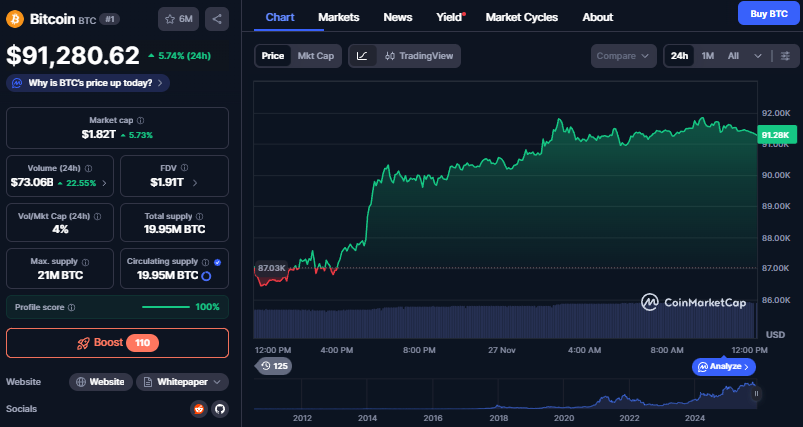
Task: Select the All time range
Action: [733, 56]
